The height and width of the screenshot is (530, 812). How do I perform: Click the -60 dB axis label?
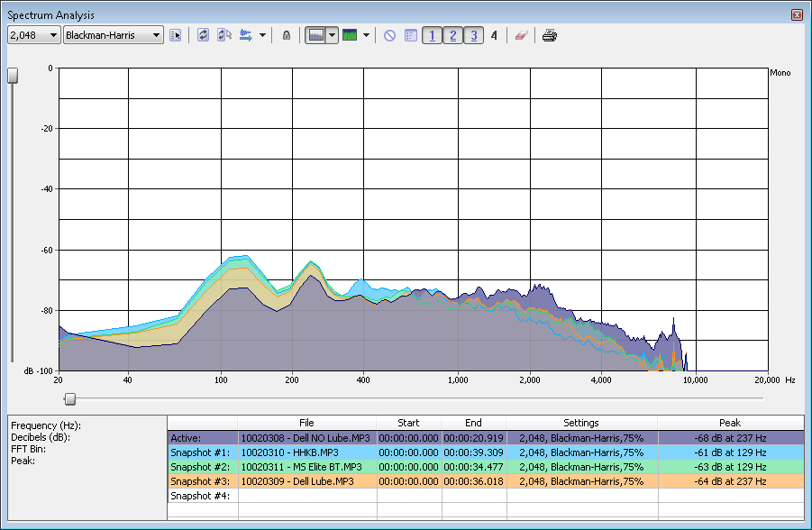[x=47, y=250]
